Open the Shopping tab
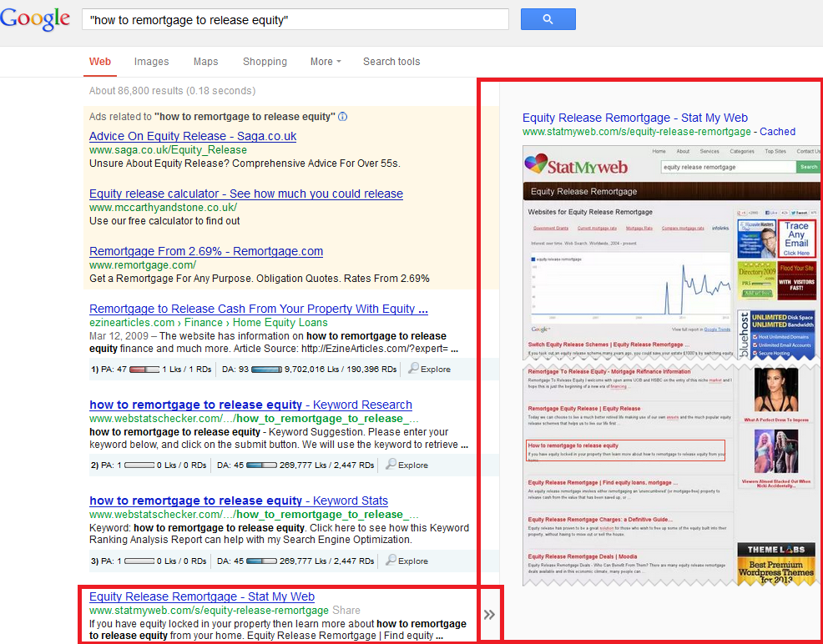 pos(265,62)
